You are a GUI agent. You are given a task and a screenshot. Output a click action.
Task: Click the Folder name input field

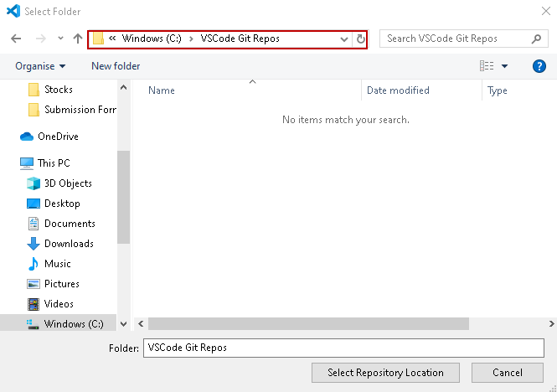345,348
